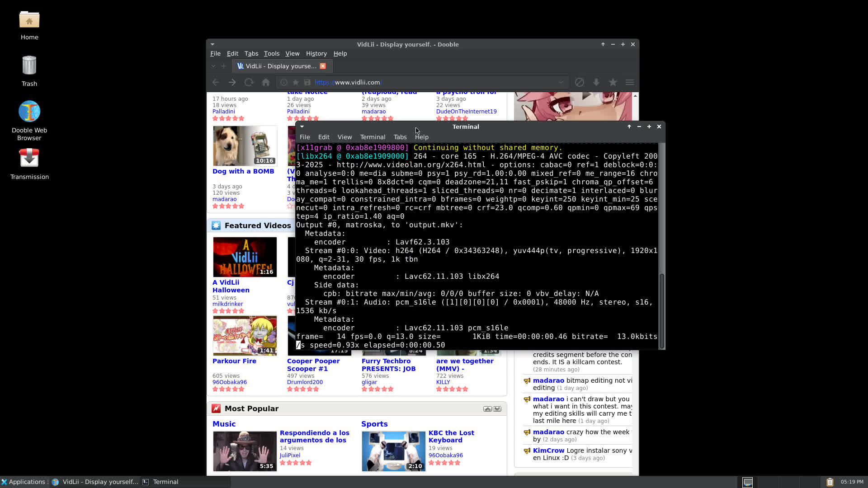The image size is (868, 488).
Task: Open Dooble Tabs menu
Action: (251, 53)
